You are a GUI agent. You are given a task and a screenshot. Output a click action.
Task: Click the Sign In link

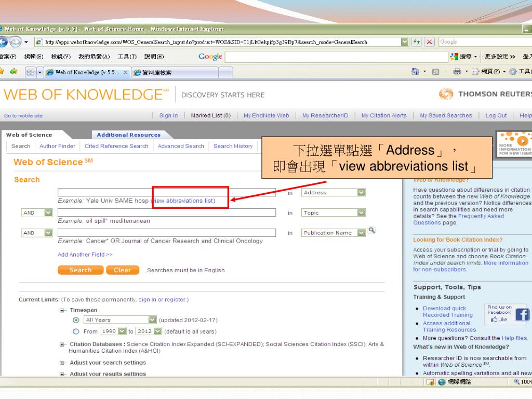[168, 116]
